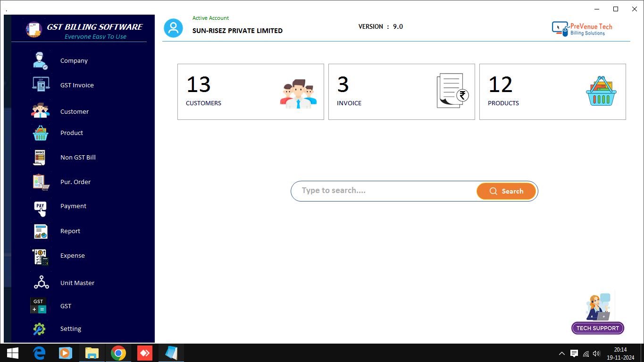Viewport: 644px width, 362px height.
Task: Open the Unit Master node icon
Action: click(41, 283)
